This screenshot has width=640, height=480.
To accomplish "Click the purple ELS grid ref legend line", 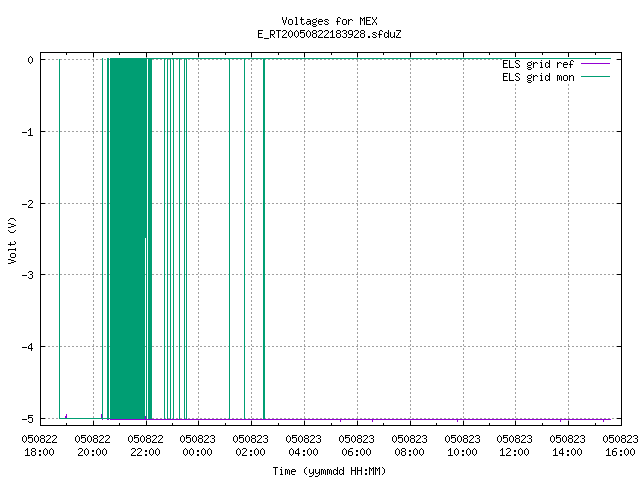I will [596, 64].
